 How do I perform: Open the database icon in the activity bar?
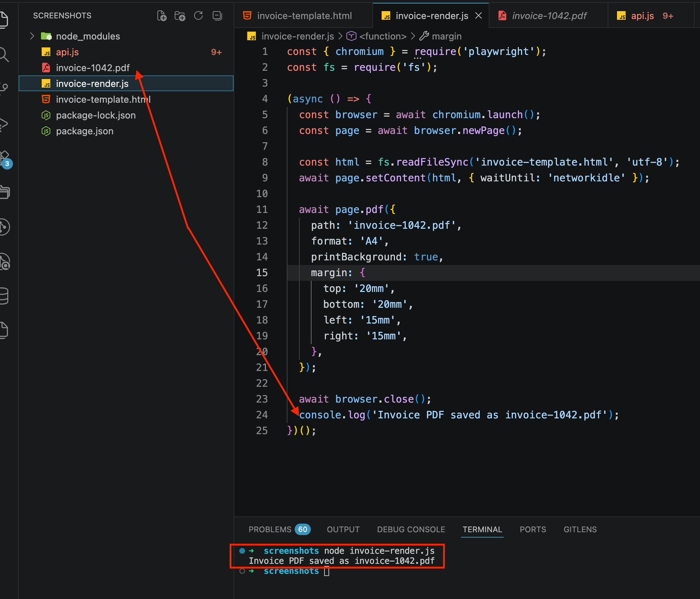5,296
